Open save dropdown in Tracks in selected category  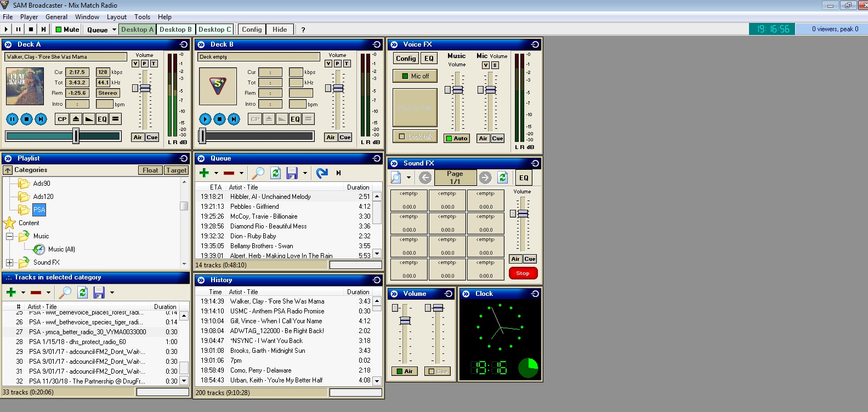click(x=112, y=293)
